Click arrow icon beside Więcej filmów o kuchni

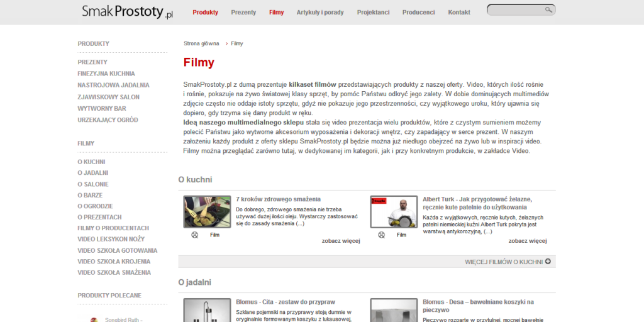(548, 261)
